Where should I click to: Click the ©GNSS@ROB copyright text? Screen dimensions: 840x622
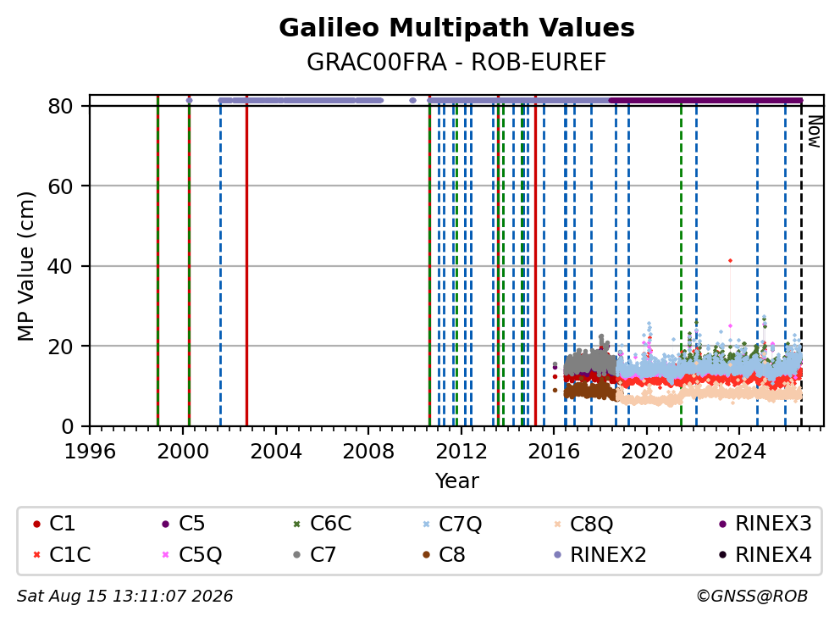(x=752, y=597)
